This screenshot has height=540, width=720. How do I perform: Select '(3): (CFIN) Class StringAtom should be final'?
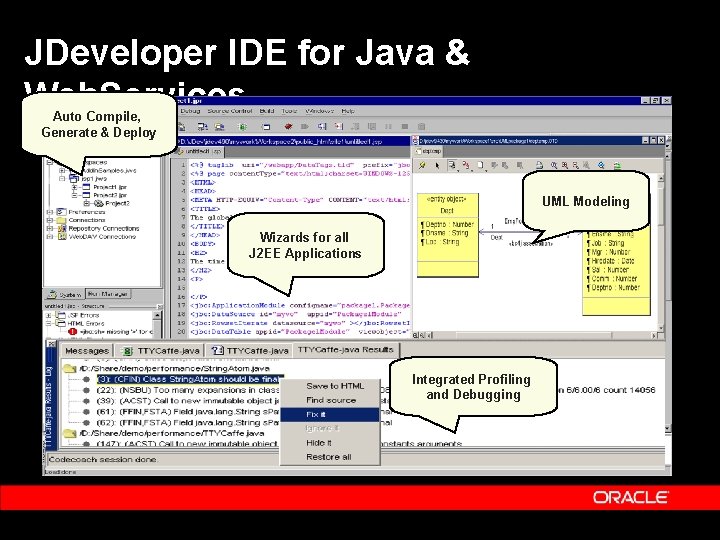tap(189, 379)
